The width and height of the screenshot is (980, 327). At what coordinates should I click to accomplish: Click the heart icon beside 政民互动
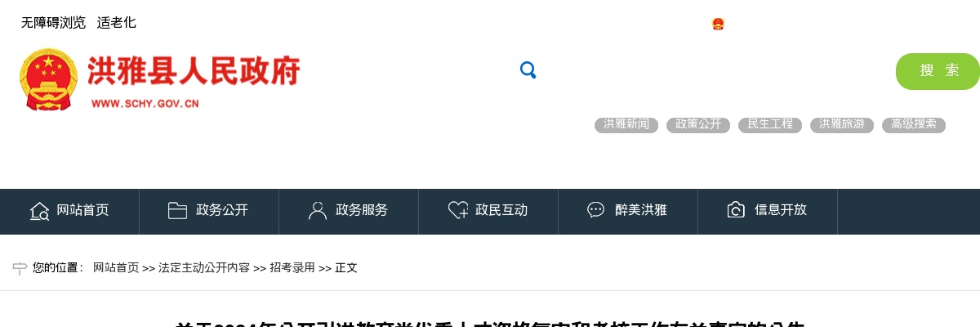click(x=458, y=210)
